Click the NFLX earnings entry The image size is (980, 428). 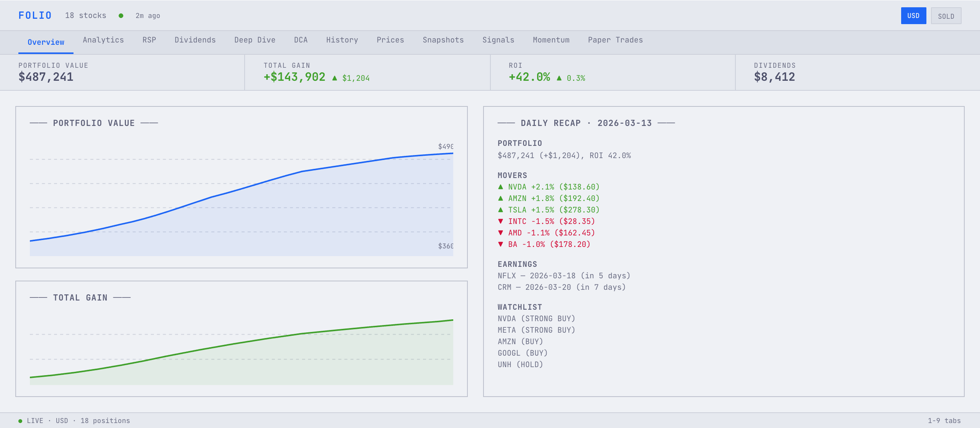coord(563,276)
